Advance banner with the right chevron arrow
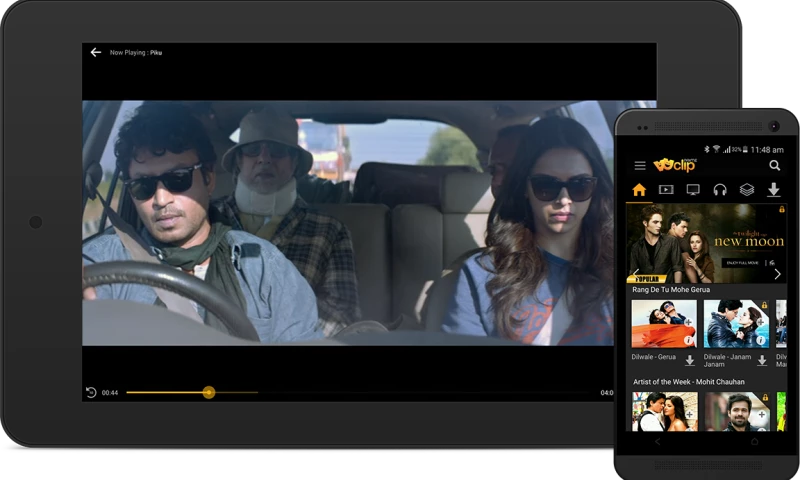This screenshot has width=800, height=480. point(778,274)
